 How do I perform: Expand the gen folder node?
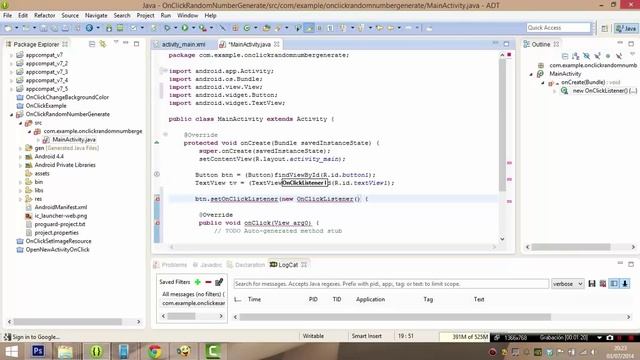pos(20,148)
